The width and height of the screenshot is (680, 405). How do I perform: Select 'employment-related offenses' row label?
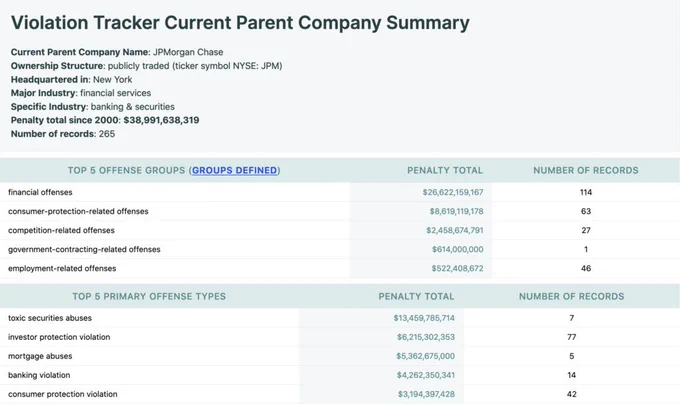pyautogui.click(x=62, y=268)
